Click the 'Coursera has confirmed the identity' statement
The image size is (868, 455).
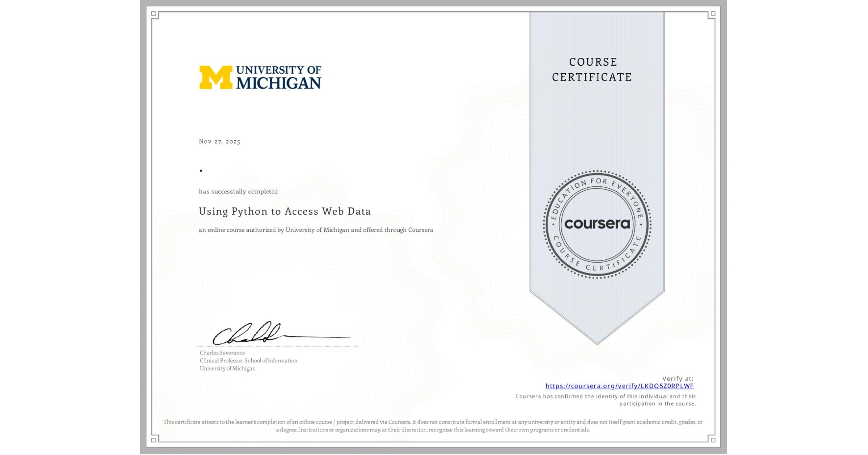pos(606,400)
